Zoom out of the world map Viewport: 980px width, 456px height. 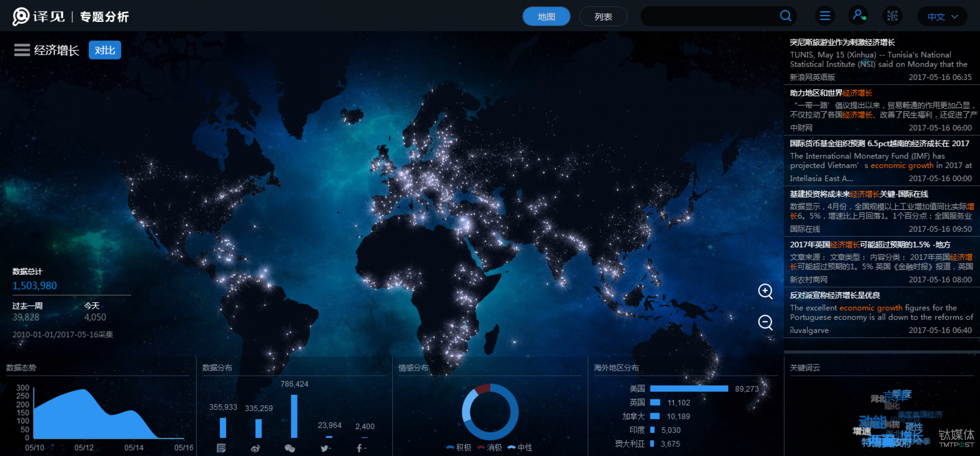pyautogui.click(x=765, y=323)
